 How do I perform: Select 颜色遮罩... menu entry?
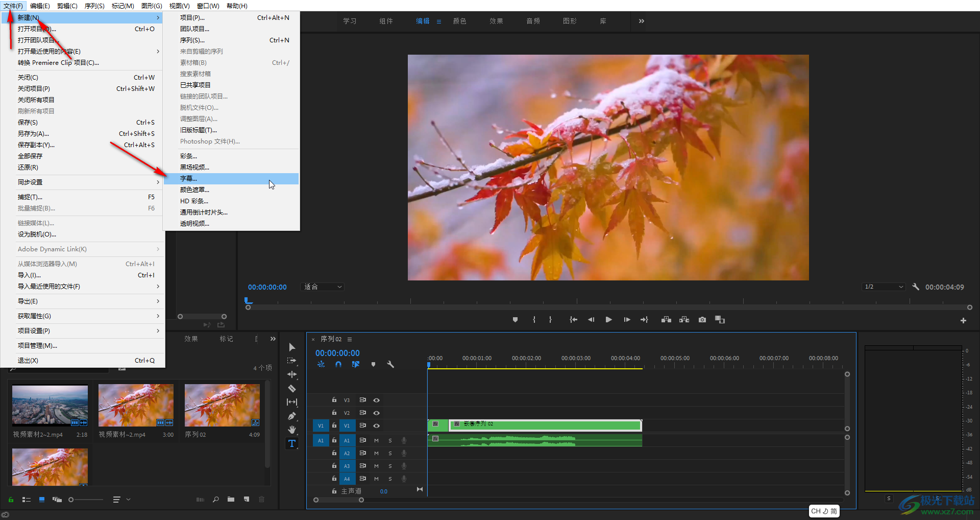coord(231,190)
